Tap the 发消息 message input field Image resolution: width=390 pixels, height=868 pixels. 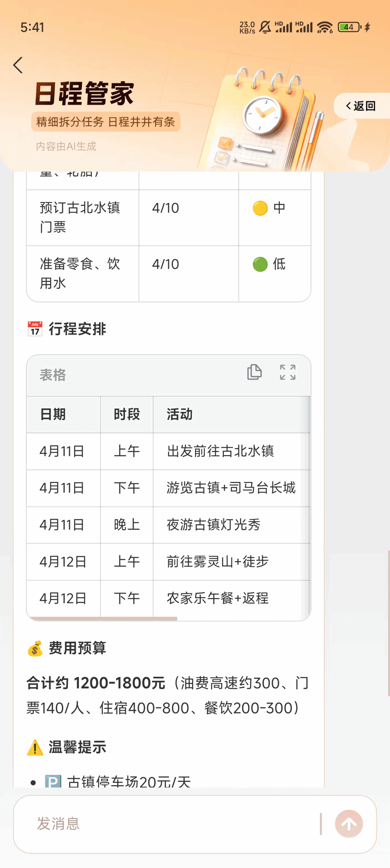pyautogui.click(x=146, y=824)
